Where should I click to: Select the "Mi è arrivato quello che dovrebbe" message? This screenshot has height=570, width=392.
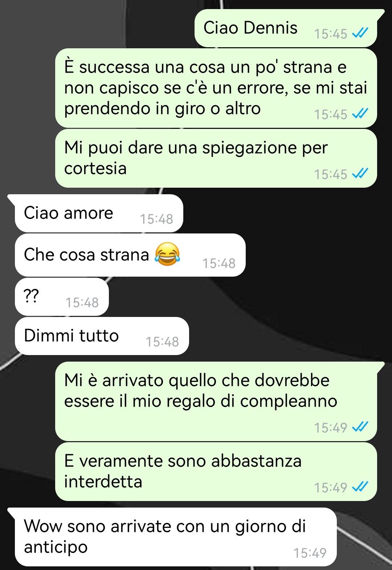click(x=220, y=402)
